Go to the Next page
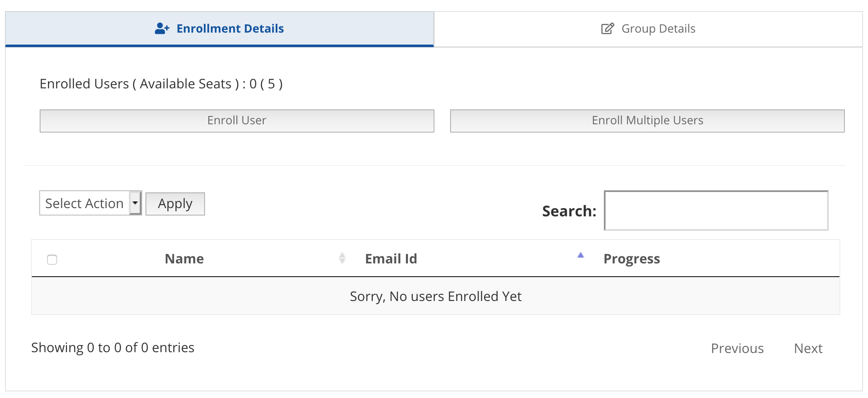The image size is (868, 398). (x=808, y=348)
